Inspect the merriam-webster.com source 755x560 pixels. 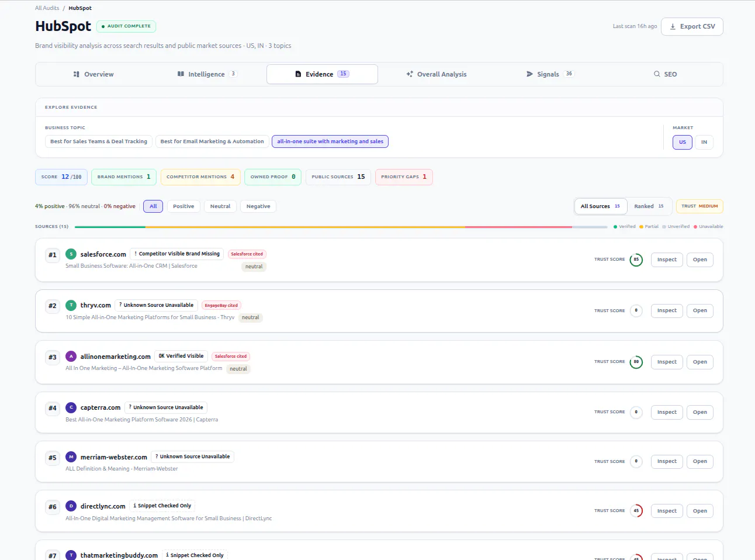pyautogui.click(x=667, y=461)
